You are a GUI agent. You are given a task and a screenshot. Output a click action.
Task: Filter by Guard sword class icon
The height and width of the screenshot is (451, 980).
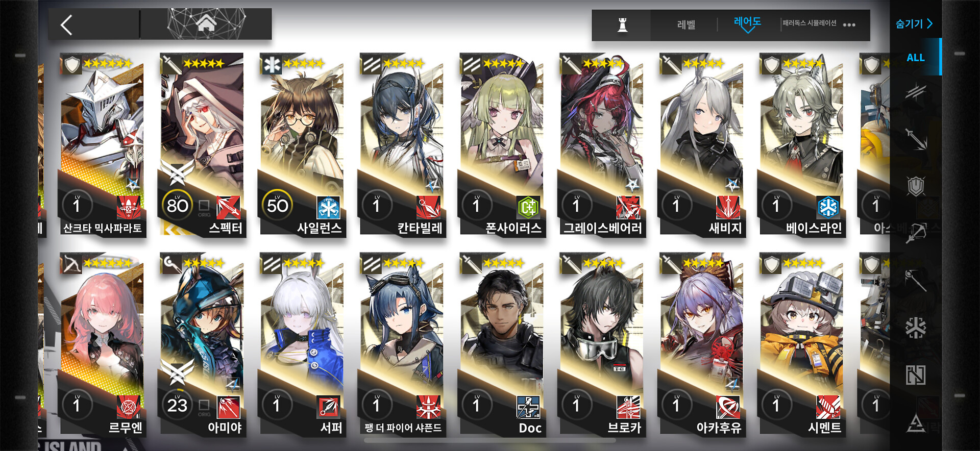pyautogui.click(x=916, y=139)
